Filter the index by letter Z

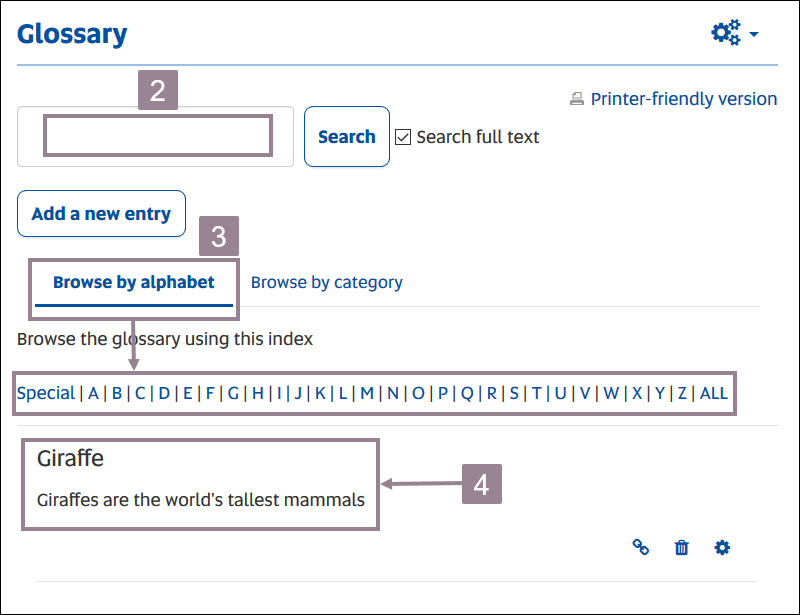tap(682, 393)
